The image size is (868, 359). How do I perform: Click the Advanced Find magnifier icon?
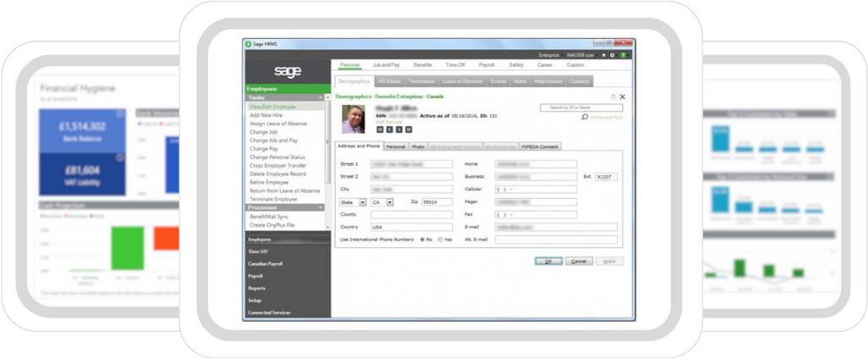[x=584, y=118]
